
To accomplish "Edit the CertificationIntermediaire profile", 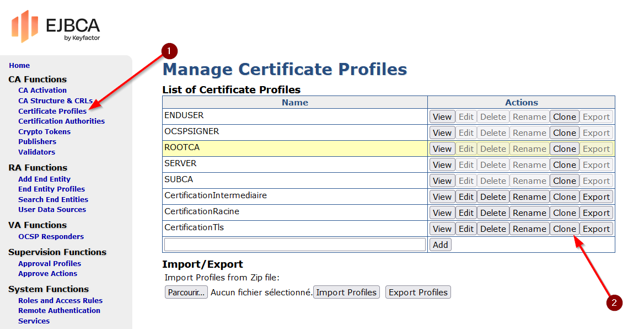I will [x=466, y=197].
